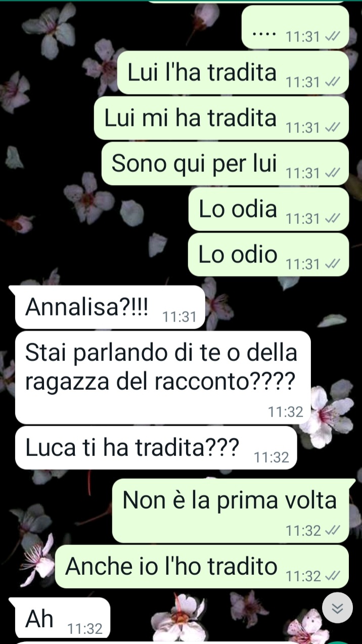Tap checkmarks on the "...." message

point(333,36)
